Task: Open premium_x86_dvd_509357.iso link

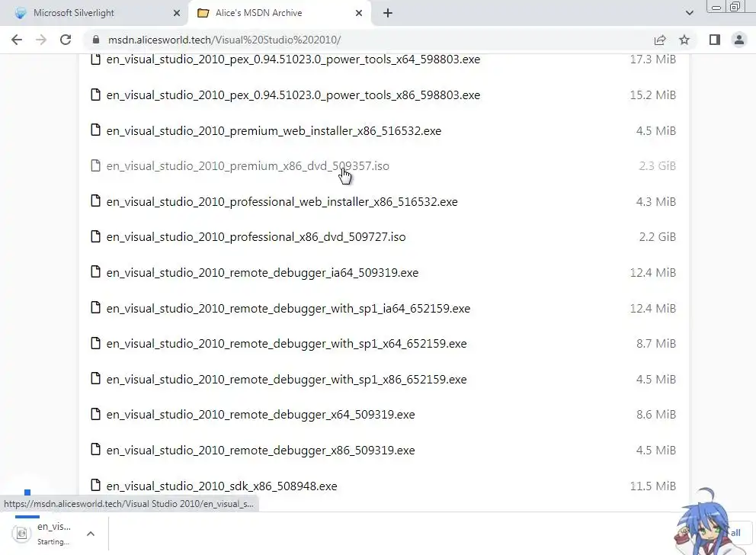Action: [x=248, y=166]
